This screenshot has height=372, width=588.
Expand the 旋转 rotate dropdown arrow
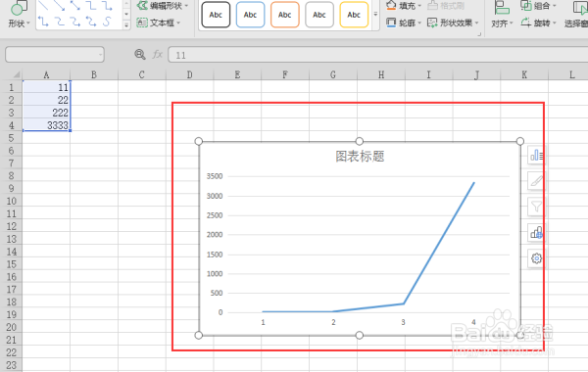tap(555, 23)
